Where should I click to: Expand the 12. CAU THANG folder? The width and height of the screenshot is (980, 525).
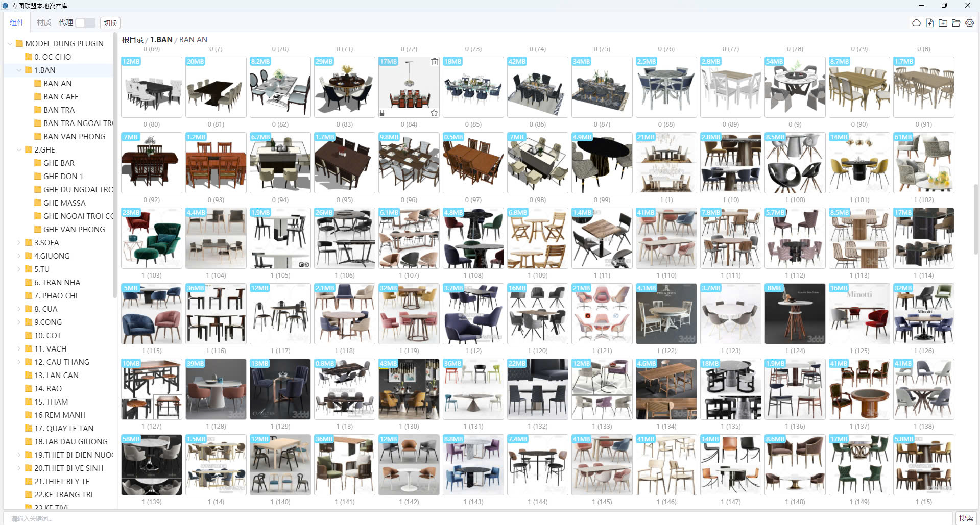pos(19,362)
